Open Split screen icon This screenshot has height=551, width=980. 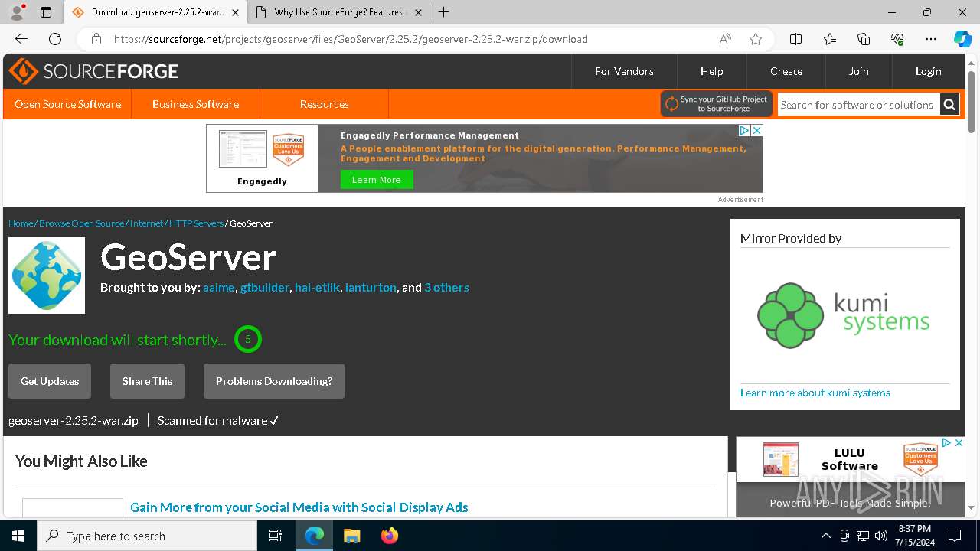795,39
